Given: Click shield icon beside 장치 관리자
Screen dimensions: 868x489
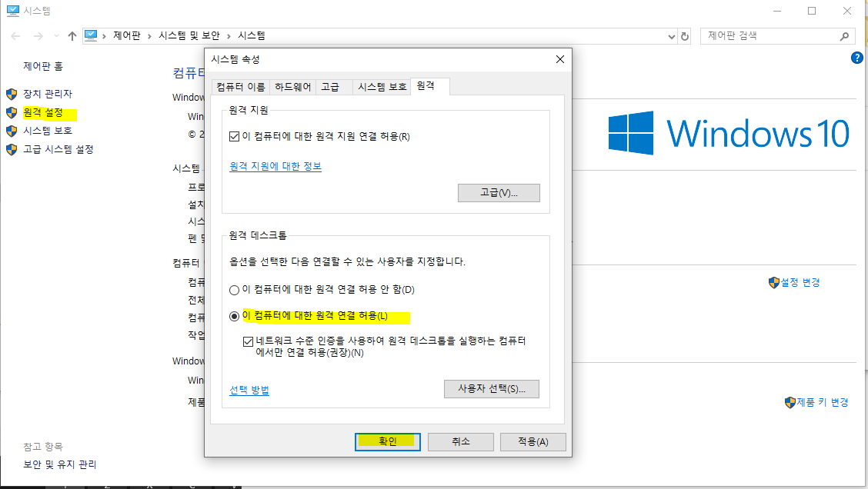Looking at the screenshot, I should pyautogui.click(x=12, y=94).
